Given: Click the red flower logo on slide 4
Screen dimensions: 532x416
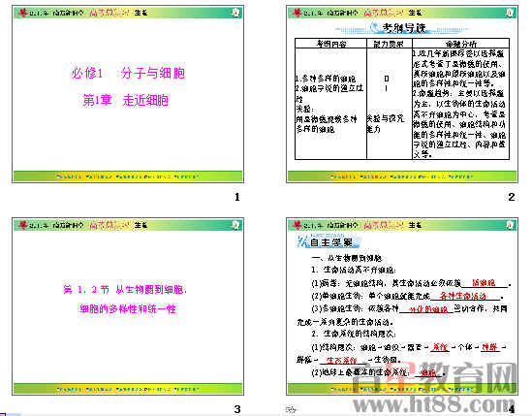Looking at the screenshot, I should pos(297,225).
